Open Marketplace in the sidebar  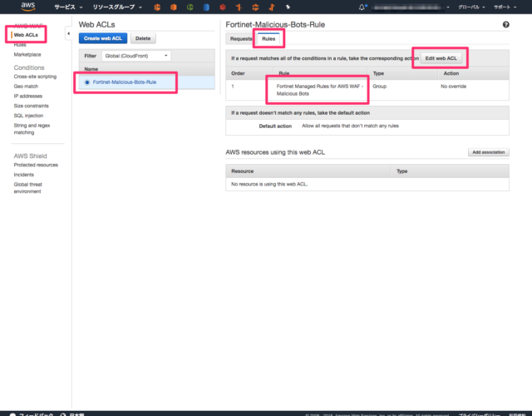point(27,54)
